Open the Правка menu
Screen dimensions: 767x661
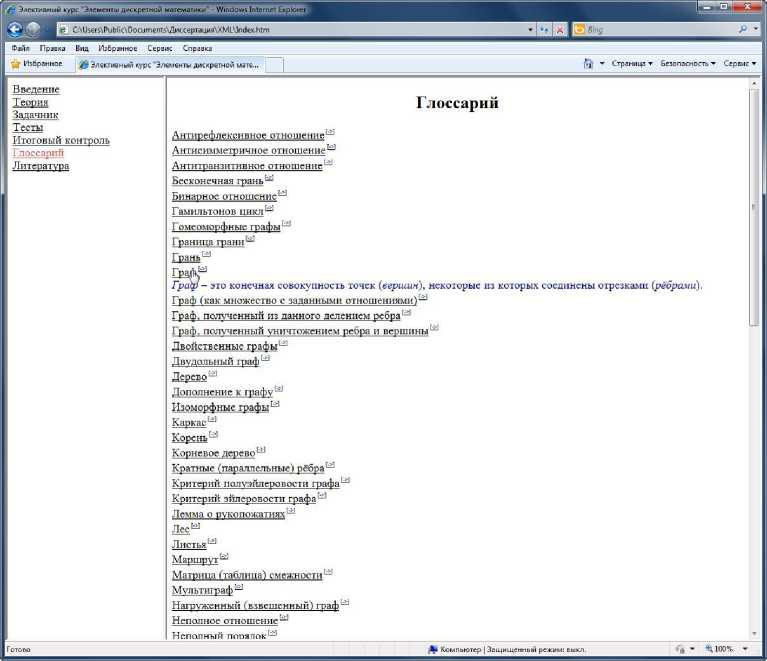(52, 48)
